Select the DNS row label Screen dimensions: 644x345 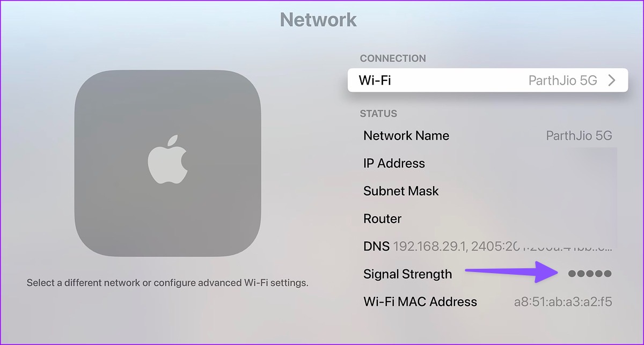pos(375,247)
